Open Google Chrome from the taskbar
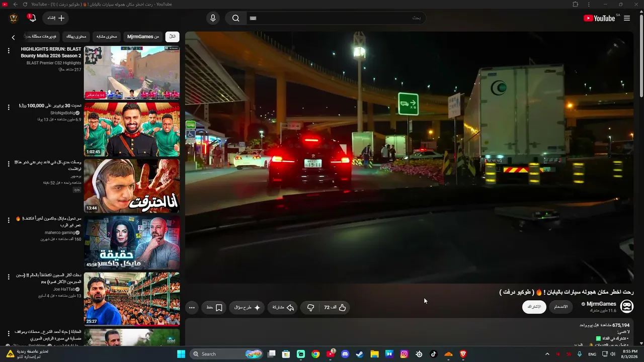Screen dimensions: 644x362 [315, 354]
